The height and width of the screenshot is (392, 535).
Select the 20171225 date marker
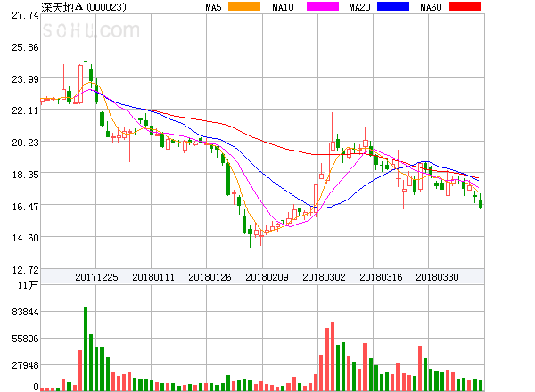point(96,277)
